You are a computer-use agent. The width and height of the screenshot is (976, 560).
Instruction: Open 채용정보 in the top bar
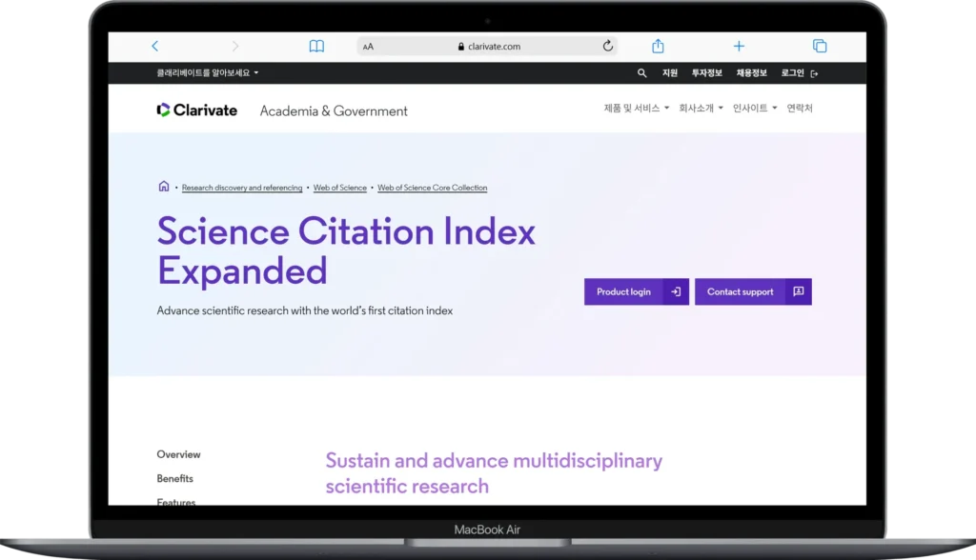pyautogui.click(x=751, y=73)
